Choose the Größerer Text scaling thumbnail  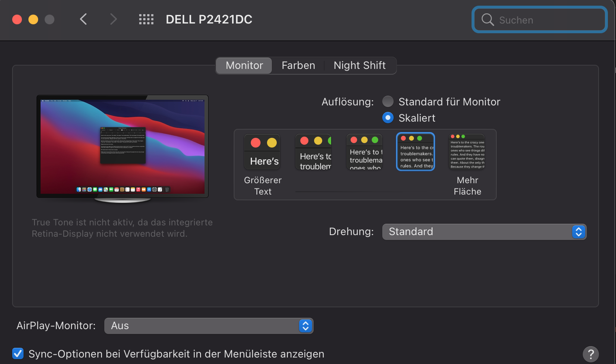[262, 152]
